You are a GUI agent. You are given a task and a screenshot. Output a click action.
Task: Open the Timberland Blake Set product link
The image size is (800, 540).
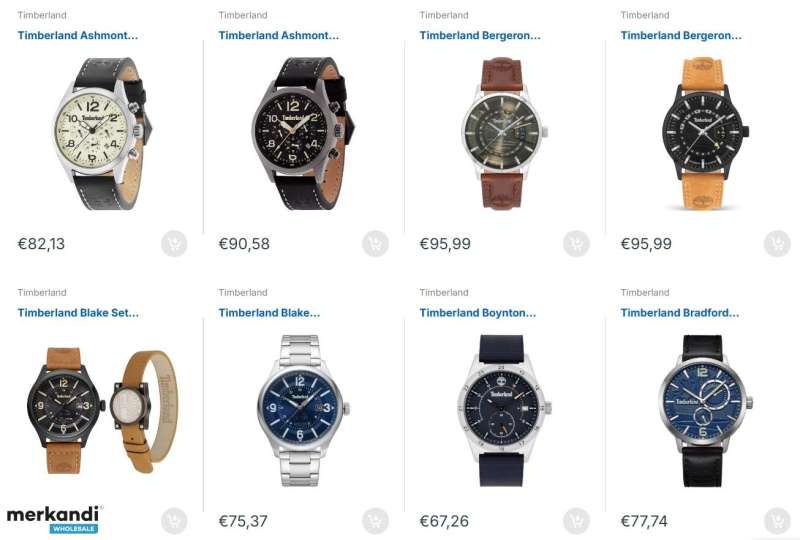[78, 312]
